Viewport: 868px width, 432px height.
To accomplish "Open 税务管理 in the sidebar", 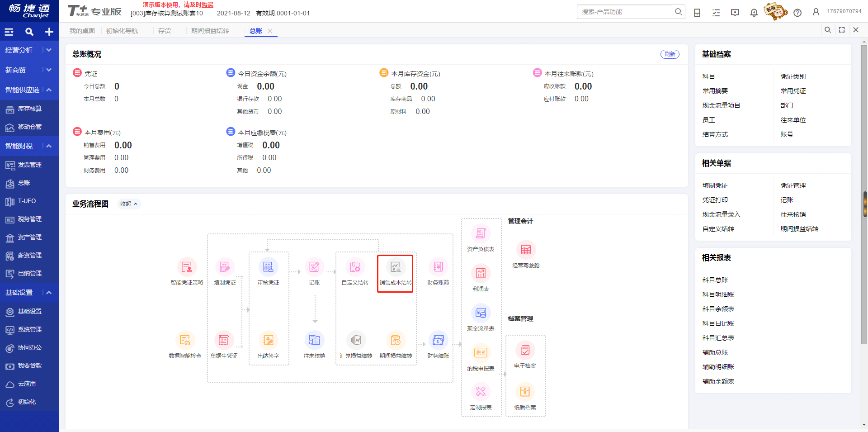I will click(x=29, y=219).
